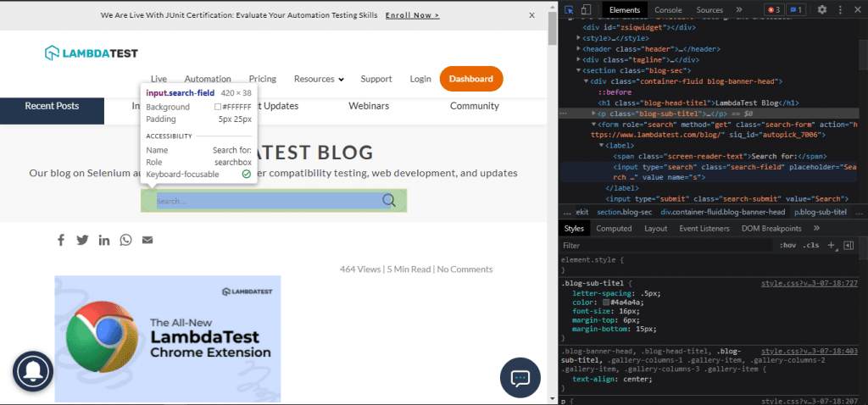Open the DOM Breakpoints tab
The height and width of the screenshot is (405, 868).
tap(771, 228)
